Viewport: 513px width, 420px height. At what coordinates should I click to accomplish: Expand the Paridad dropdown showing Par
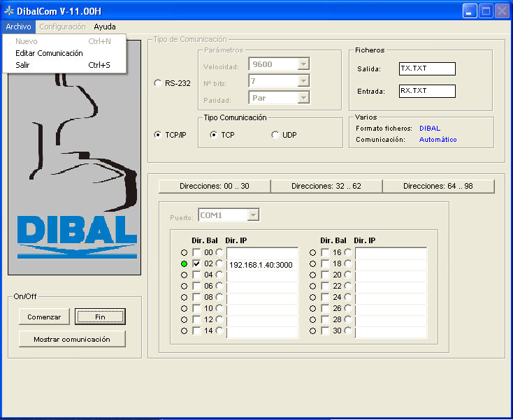click(303, 97)
